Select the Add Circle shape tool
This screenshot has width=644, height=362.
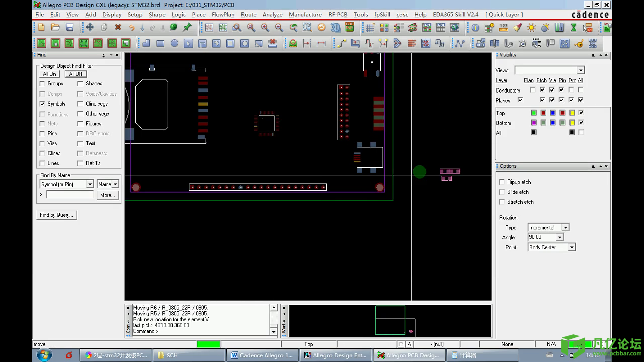pos(174,43)
